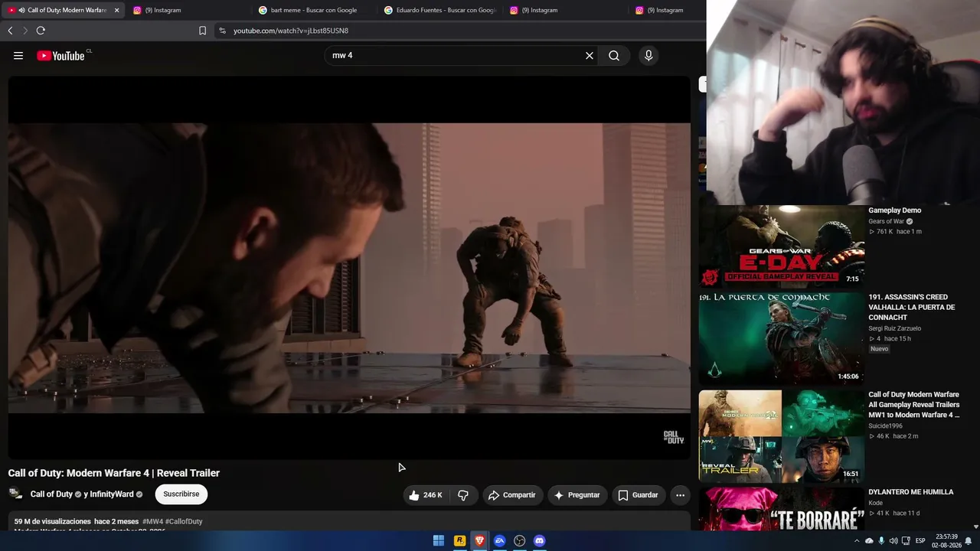Switch to the 'Eduardo Fuentes' Google tab

coord(439,10)
